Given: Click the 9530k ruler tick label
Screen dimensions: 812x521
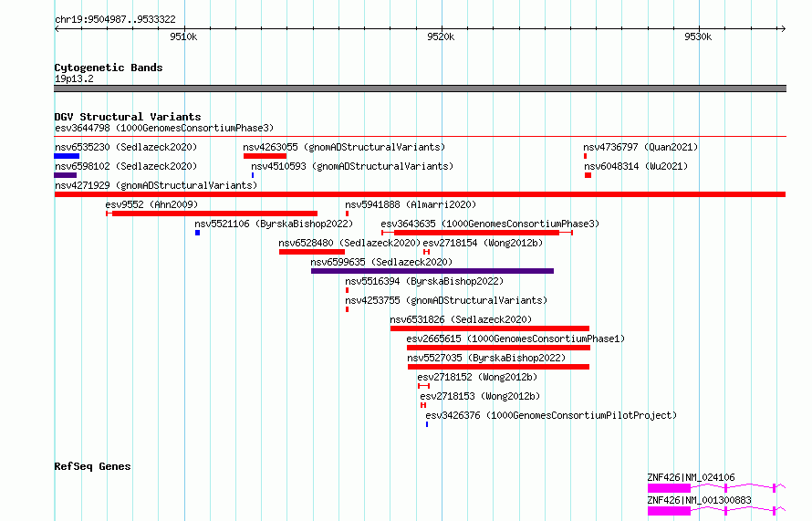Looking at the screenshot, I should [698, 36].
